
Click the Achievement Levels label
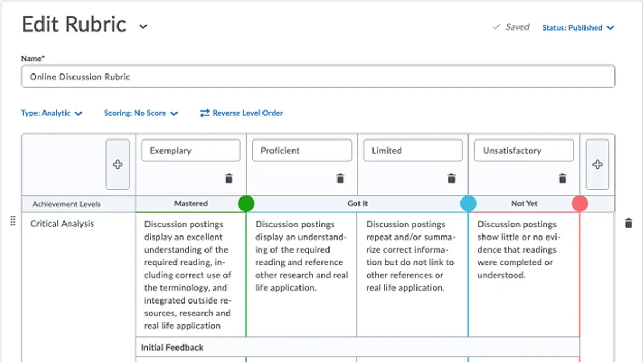point(67,204)
